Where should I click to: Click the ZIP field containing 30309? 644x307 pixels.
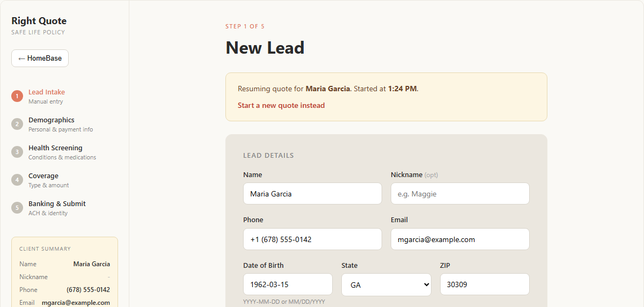click(485, 284)
